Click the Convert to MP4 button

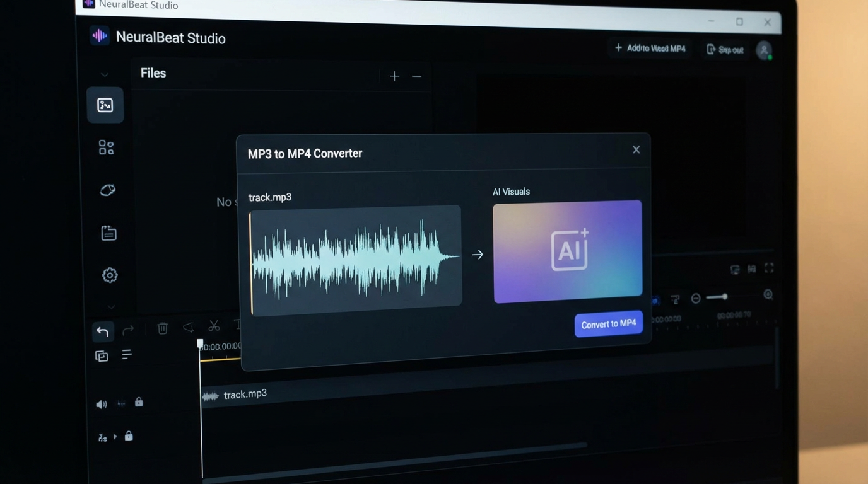point(609,324)
